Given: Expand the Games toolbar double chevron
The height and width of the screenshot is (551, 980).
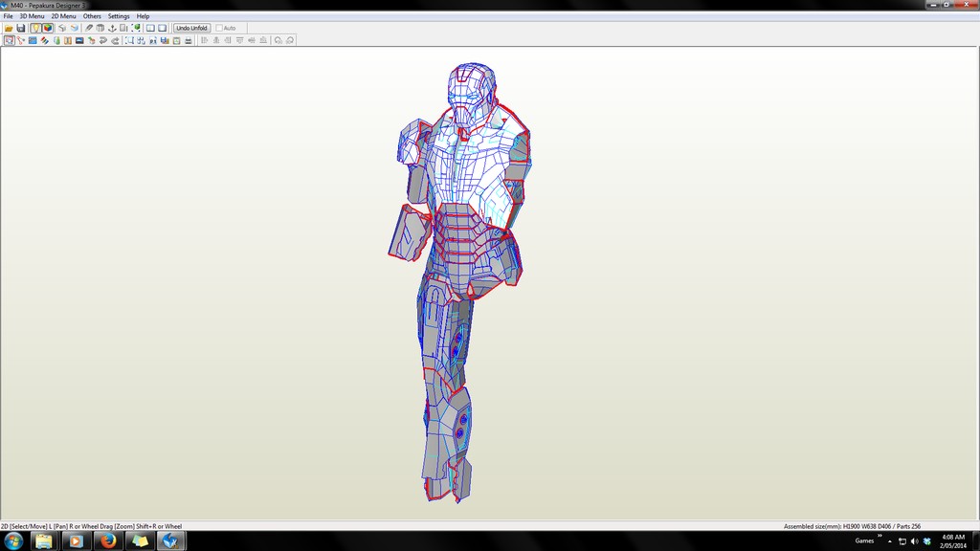Looking at the screenshot, I should click(880, 537).
